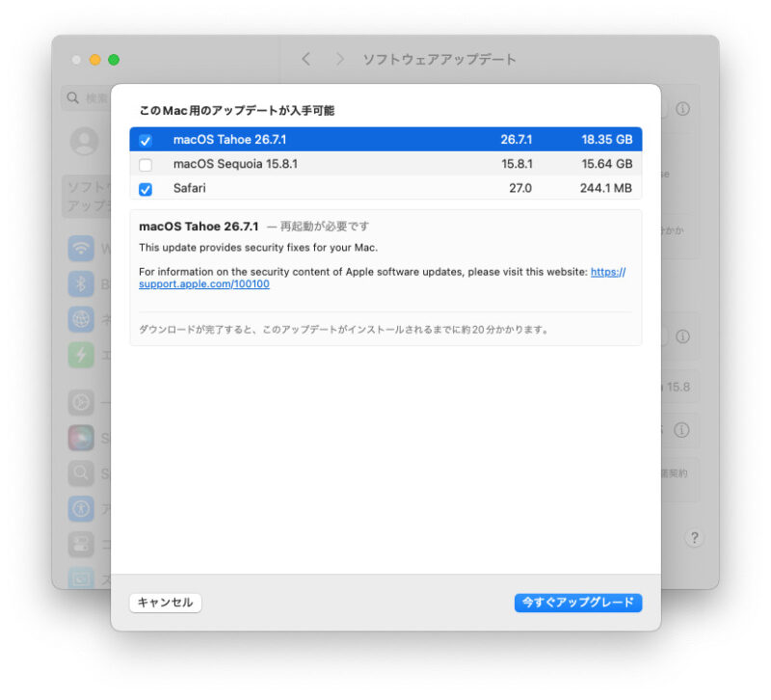This screenshot has width=771, height=700.
Task: Click the 15.8.1 version cell
Action: point(517,164)
